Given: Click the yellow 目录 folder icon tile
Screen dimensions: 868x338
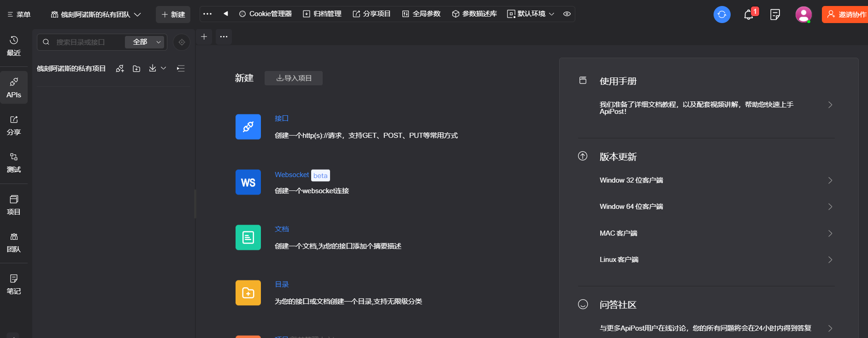Looking at the screenshot, I should pos(248,293).
